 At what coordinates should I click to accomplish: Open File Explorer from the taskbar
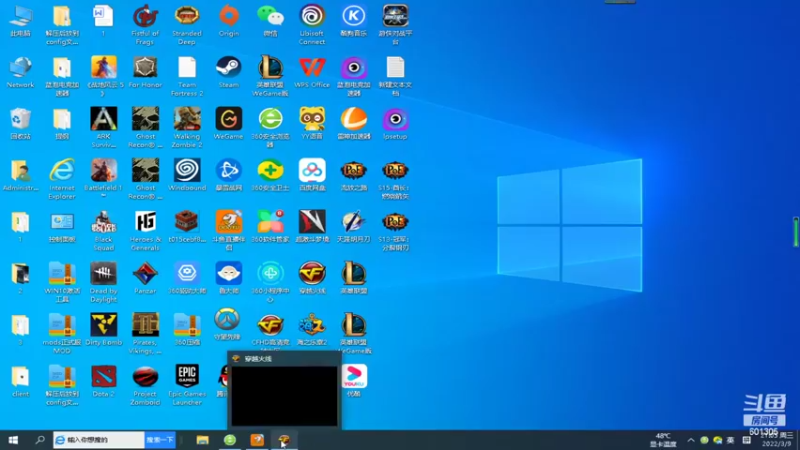click(203, 440)
